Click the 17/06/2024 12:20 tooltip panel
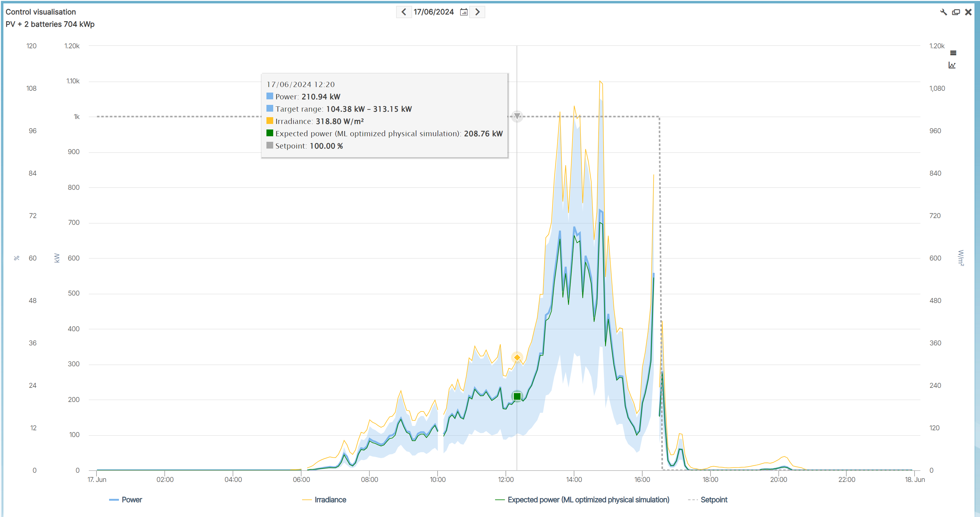 pos(384,114)
